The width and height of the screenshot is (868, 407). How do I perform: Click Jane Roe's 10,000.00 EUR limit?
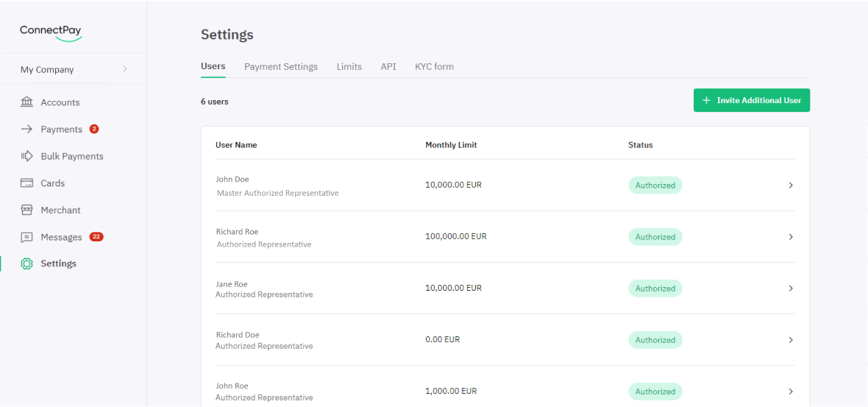(x=453, y=288)
